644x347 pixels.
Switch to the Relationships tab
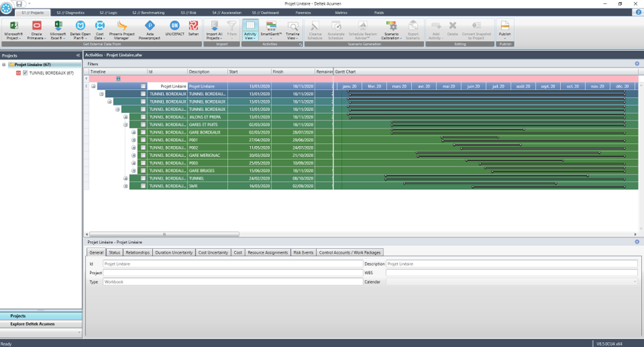point(137,252)
